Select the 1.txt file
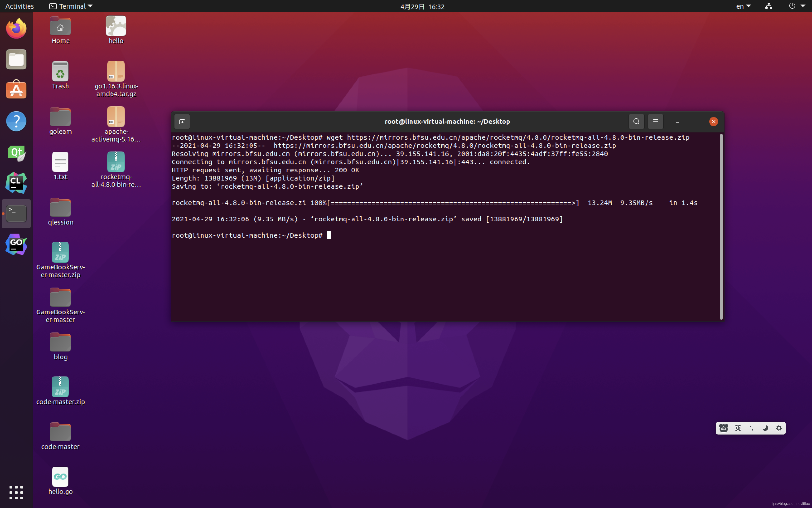Screen dimensions: 812x508 coord(60,166)
